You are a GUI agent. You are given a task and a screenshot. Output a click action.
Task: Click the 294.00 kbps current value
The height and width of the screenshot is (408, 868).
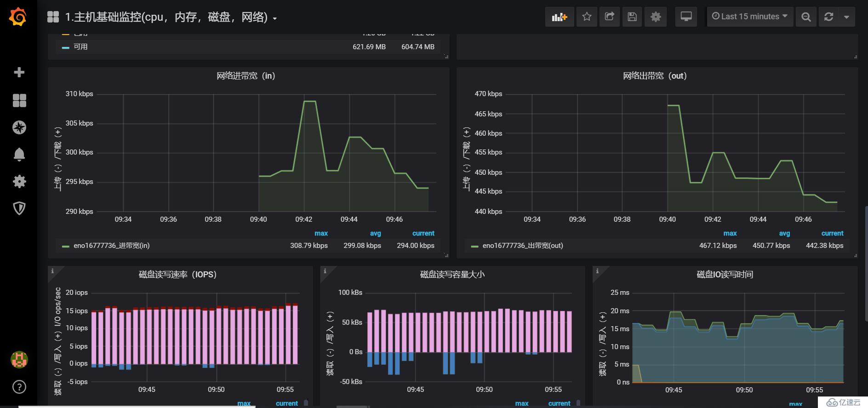(x=416, y=246)
